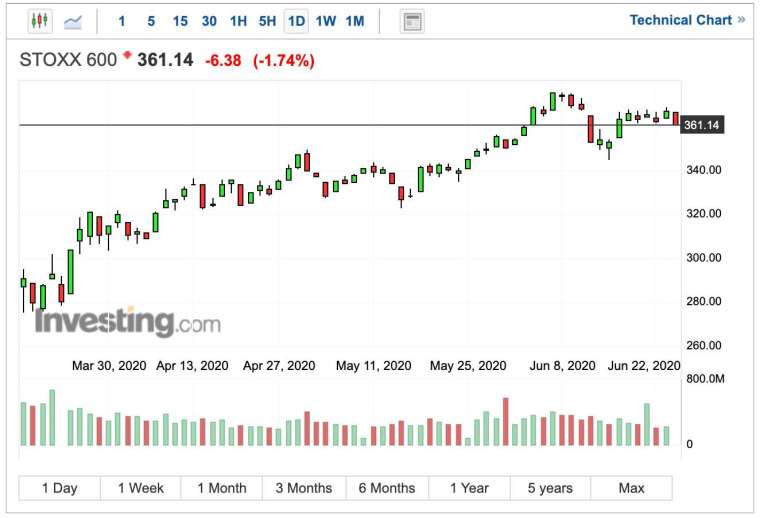Select the 1 minute interval
Screen dimensions: 760x518
tap(122, 21)
